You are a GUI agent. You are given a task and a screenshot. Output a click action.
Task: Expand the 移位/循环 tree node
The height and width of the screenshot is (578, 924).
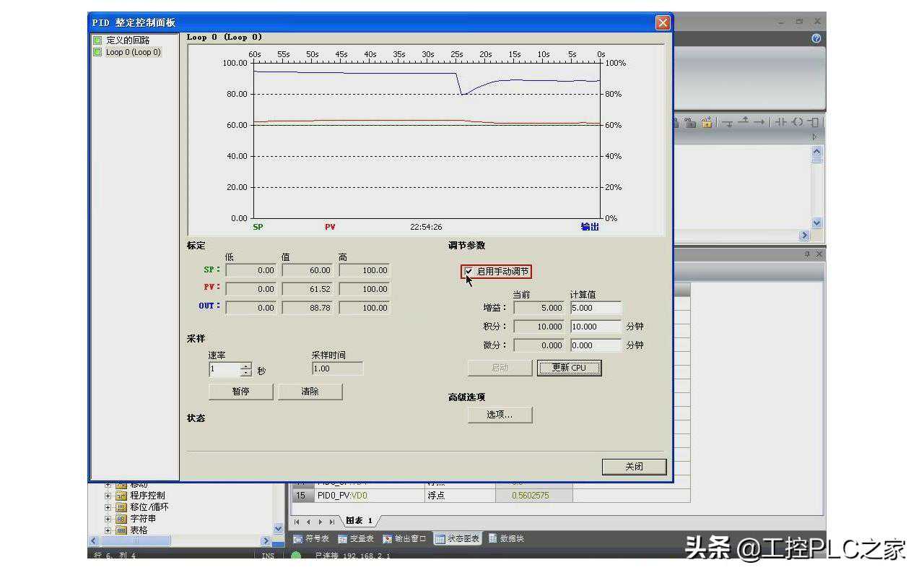click(x=108, y=507)
